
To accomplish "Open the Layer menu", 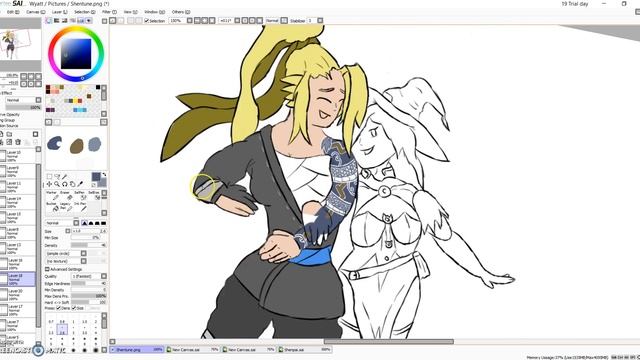I will (x=60, y=12).
